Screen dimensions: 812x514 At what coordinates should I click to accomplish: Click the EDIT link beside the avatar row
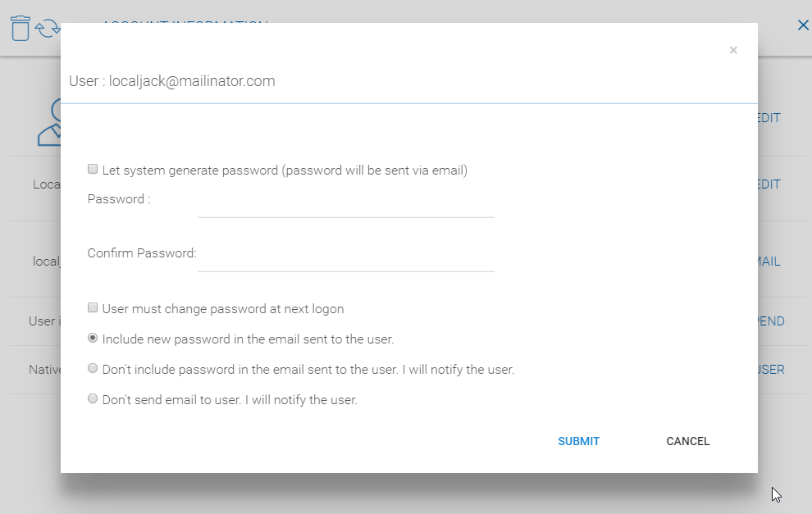[x=769, y=118]
